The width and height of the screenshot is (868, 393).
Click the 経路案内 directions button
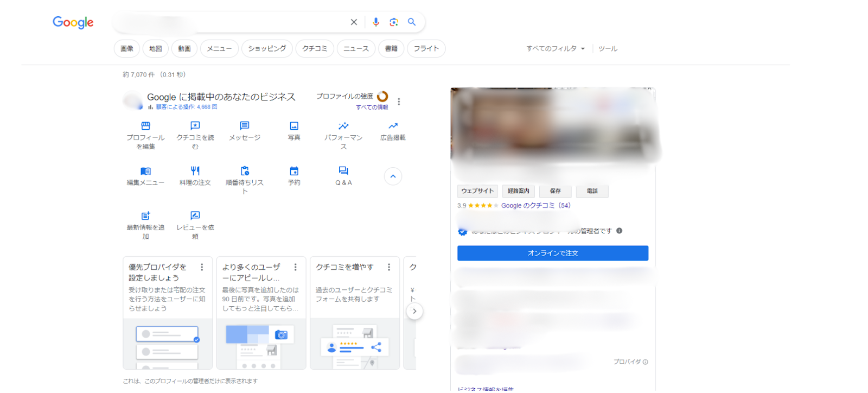tap(518, 191)
